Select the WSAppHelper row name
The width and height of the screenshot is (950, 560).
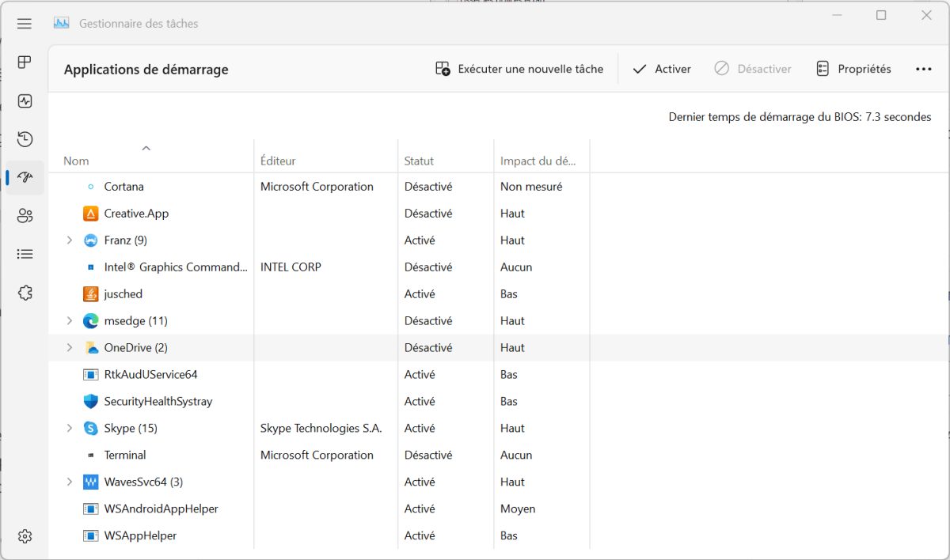(x=140, y=536)
